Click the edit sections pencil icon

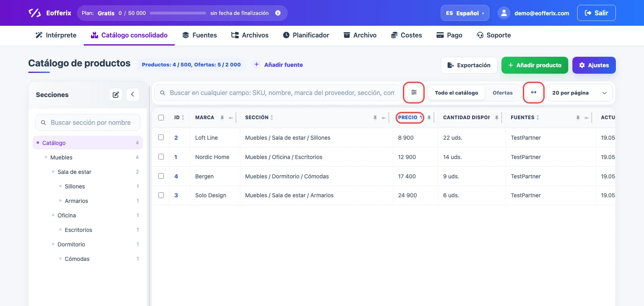pos(116,95)
